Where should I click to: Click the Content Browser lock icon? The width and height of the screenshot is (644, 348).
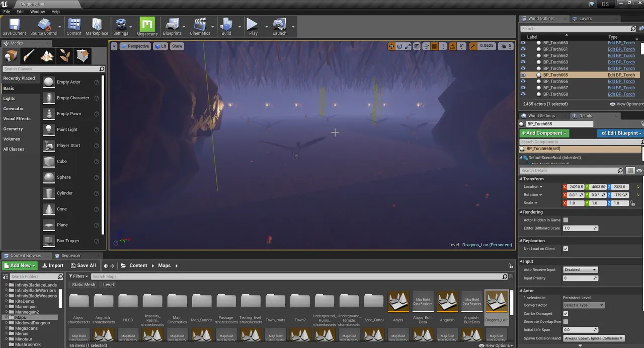click(x=511, y=266)
